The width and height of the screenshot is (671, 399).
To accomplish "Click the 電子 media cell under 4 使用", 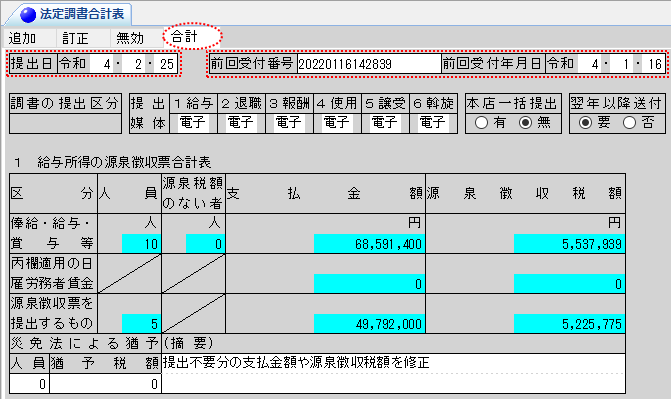I will [x=337, y=123].
